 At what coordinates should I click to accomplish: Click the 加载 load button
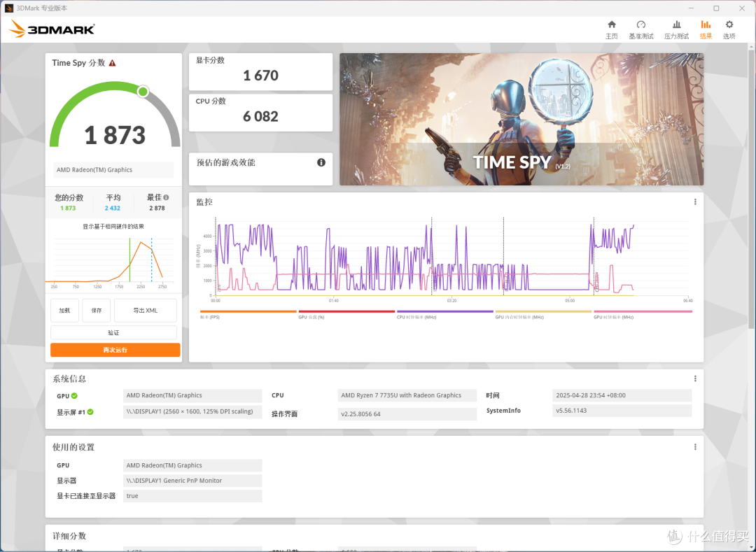tap(64, 310)
